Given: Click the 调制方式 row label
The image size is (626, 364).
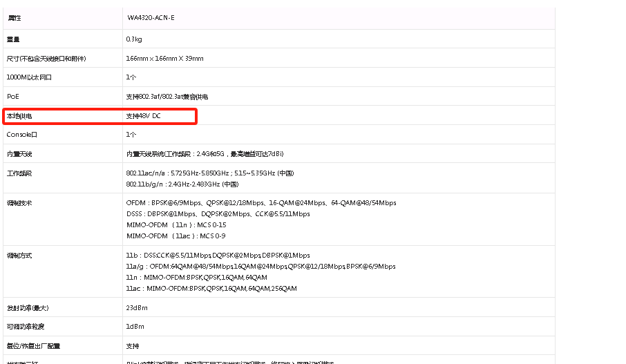Looking at the screenshot, I should pos(19,256).
